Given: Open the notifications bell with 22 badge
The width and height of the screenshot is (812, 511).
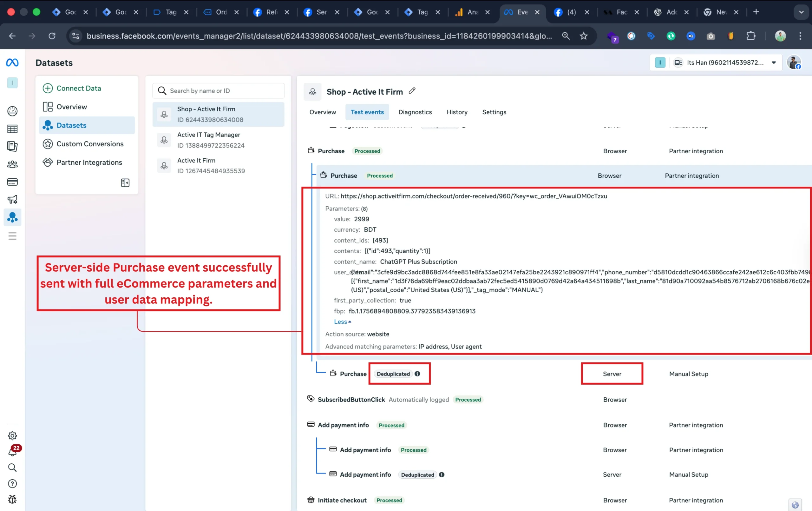Looking at the screenshot, I should 12,452.
